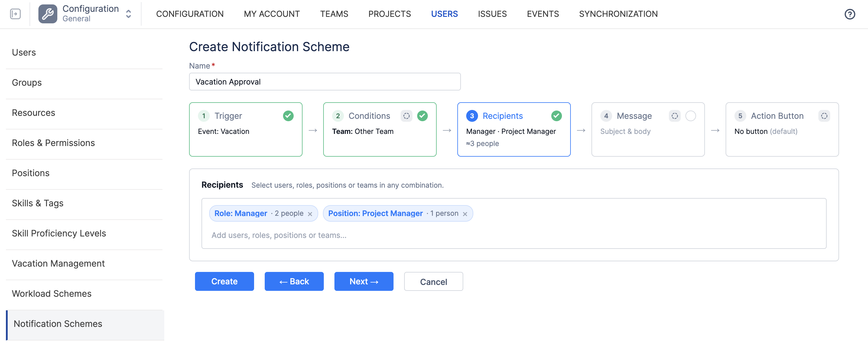Open the Conditions step card
The image size is (868, 347).
point(380,129)
